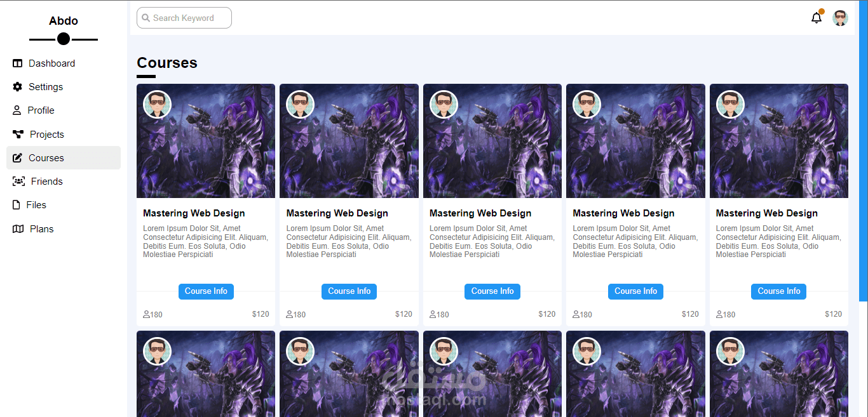Open Friends via its group icon
The height and width of the screenshot is (417, 868).
pos(18,182)
